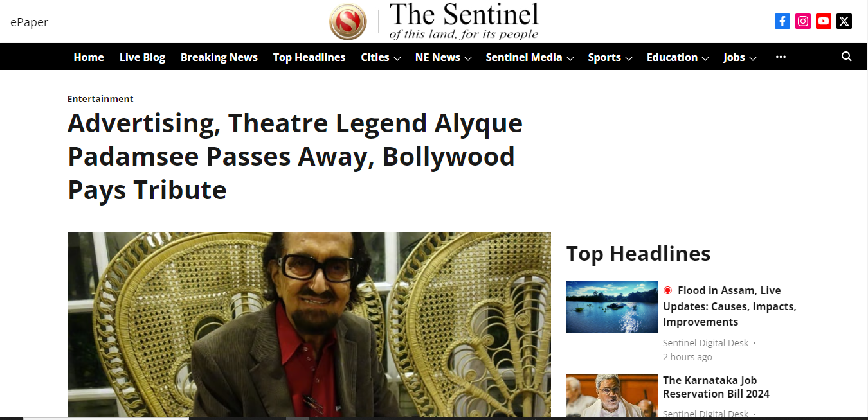
Task: Go to the Home menu item
Action: (x=89, y=57)
